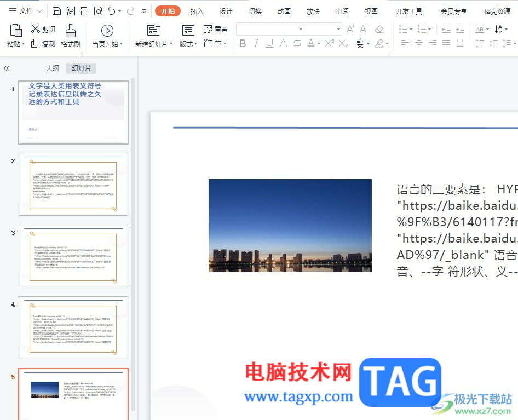Click the Cut (剪切) scissors button

point(43,29)
